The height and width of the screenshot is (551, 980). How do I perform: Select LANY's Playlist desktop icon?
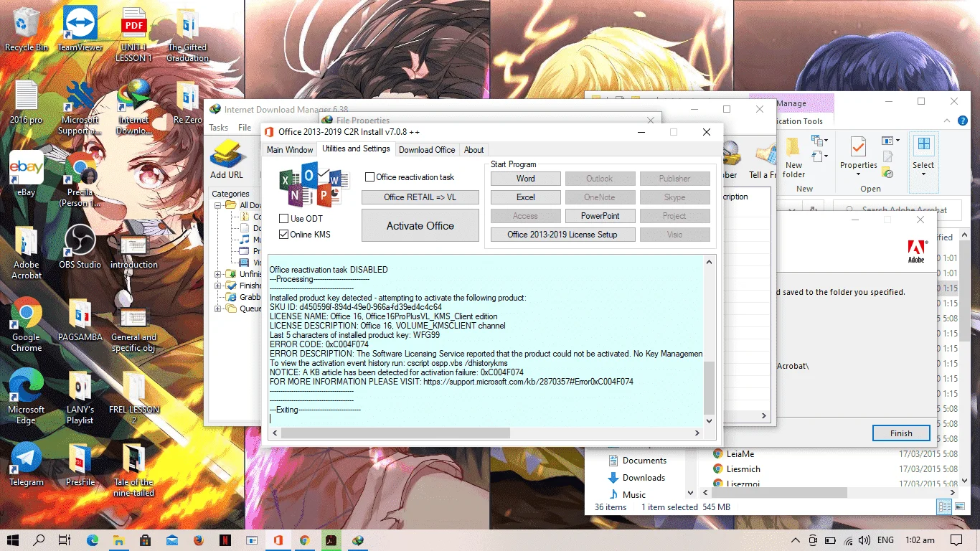[x=80, y=396]
